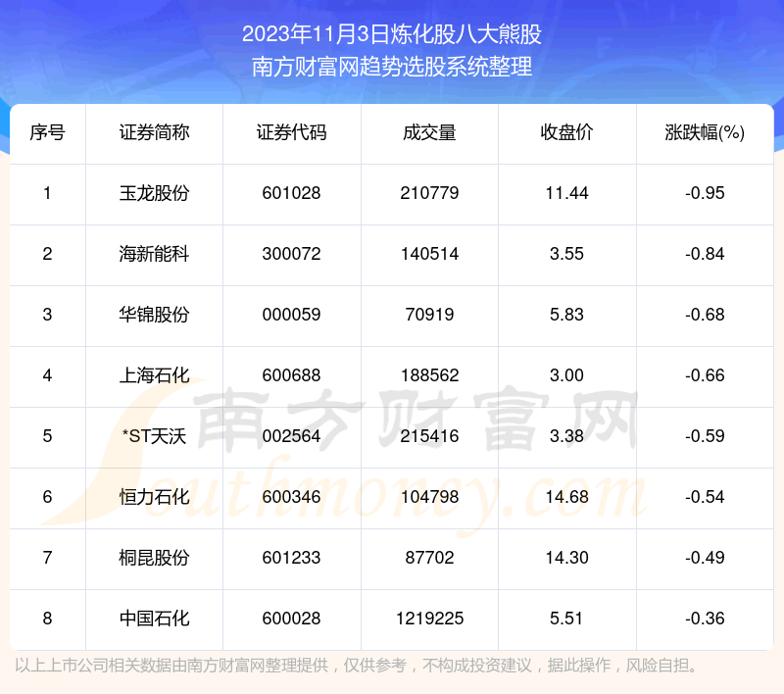Click volume value 104798
The width and height of the screenshot is (784, 694).
pos(429,497)
